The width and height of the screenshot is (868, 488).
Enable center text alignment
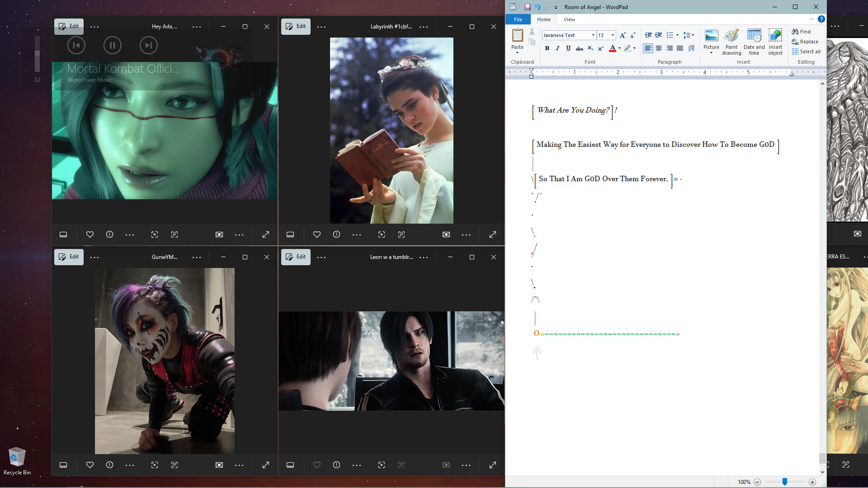659,48
